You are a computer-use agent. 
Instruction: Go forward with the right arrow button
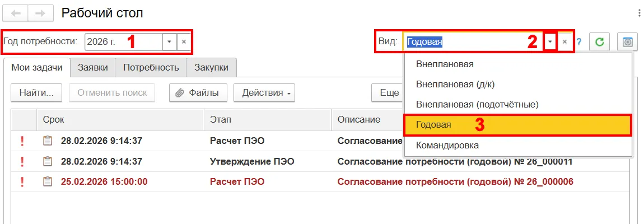40,13
